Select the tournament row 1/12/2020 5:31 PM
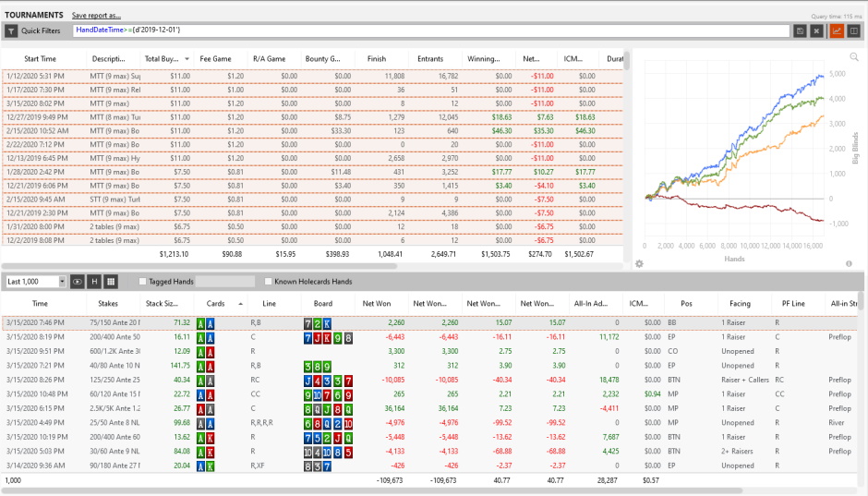 click(x=312, y=76)
